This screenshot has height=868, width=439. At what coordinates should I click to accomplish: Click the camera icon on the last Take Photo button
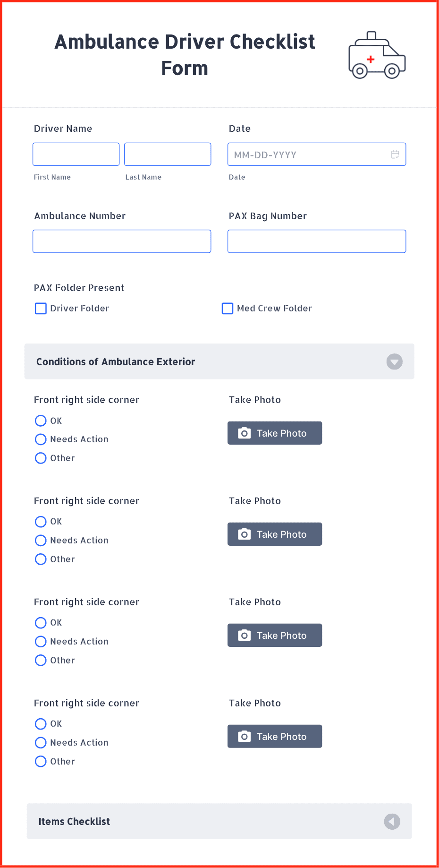coord(244,736)
